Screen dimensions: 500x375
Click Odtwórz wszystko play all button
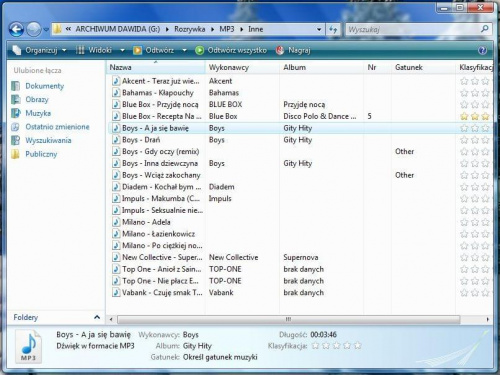(231, 50)
